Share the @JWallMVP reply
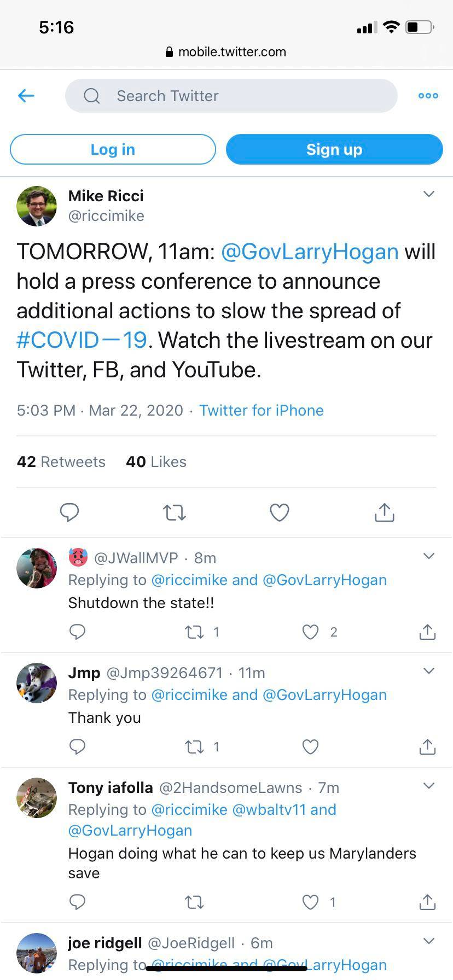The width and height of the screenshot is (453, 980). [427, 632]
